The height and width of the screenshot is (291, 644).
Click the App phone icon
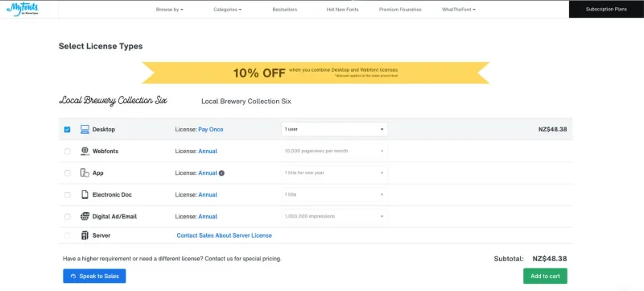click(x=85, y=173)
